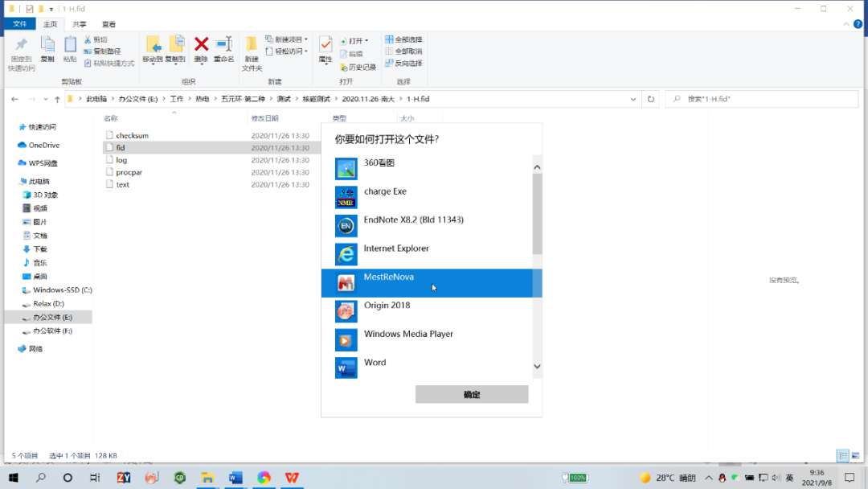Switch to large icons view in status bar

click(x=855, y=456)
